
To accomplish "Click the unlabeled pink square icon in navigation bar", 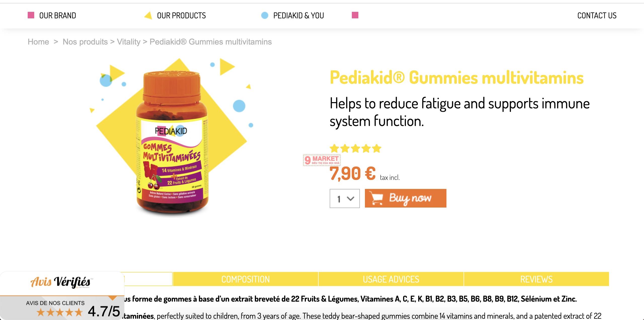I will pos(355,15).
